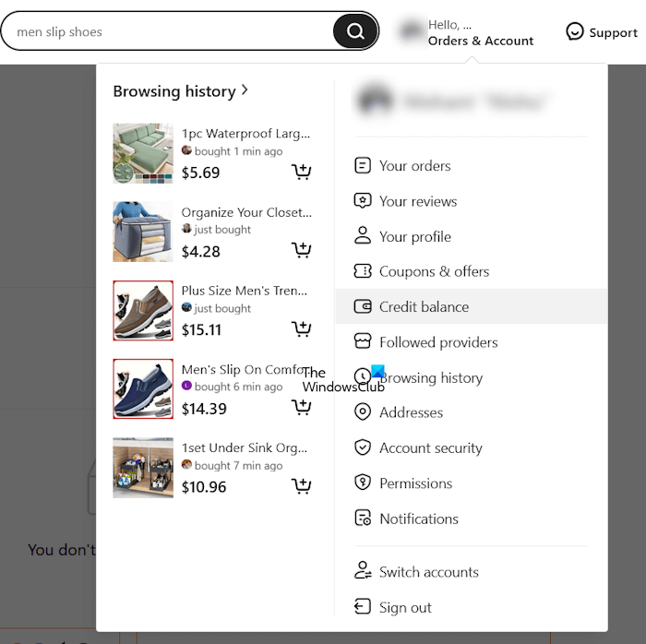This screenshot has height=644, width=646.
Task: Click the Support headset icon
Action: pos(575,32)
